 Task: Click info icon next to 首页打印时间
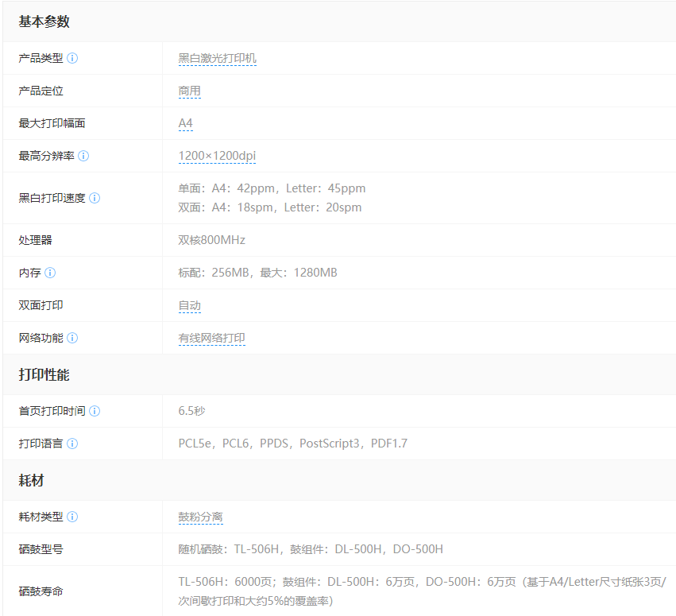pos(95,411)
